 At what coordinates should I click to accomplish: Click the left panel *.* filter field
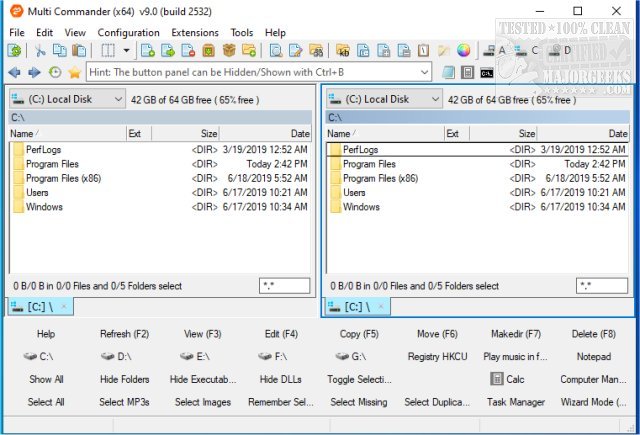coord(284,286)
